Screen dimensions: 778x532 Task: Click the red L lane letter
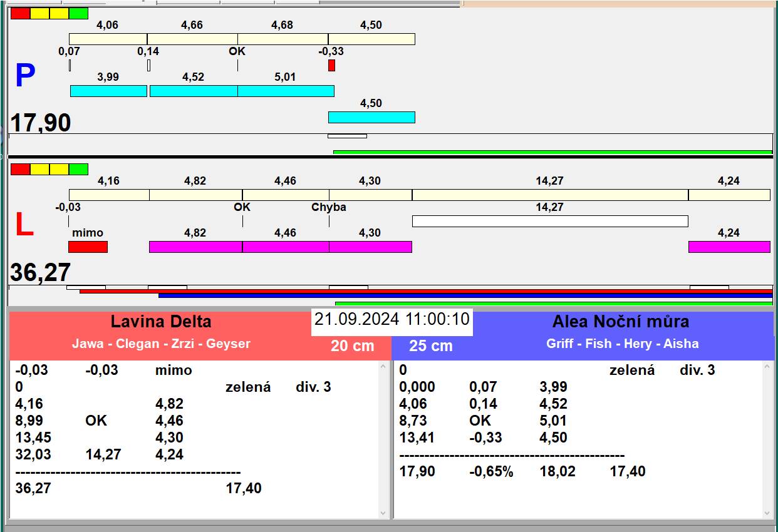click(24, 225)
